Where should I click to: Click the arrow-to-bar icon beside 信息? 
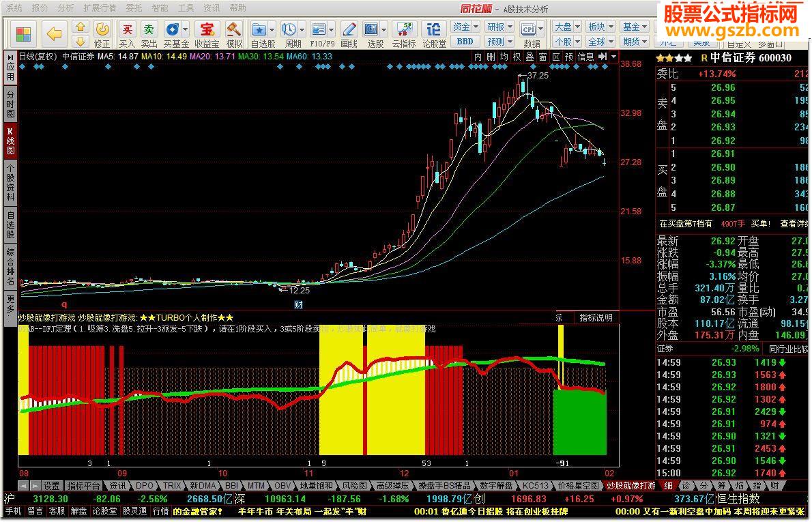pos(603,57)
